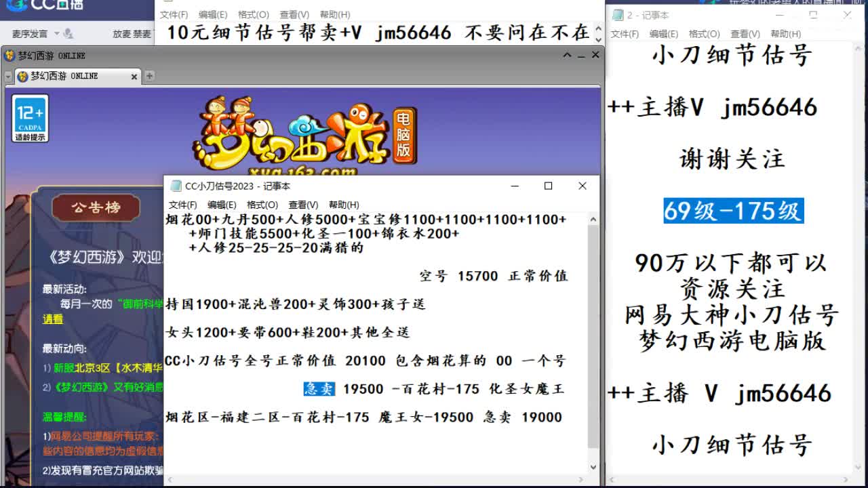Minimize the 梦幻西游 ONLINE game window
The width and height of the screenshot is (868, 488).
(582, 56)
